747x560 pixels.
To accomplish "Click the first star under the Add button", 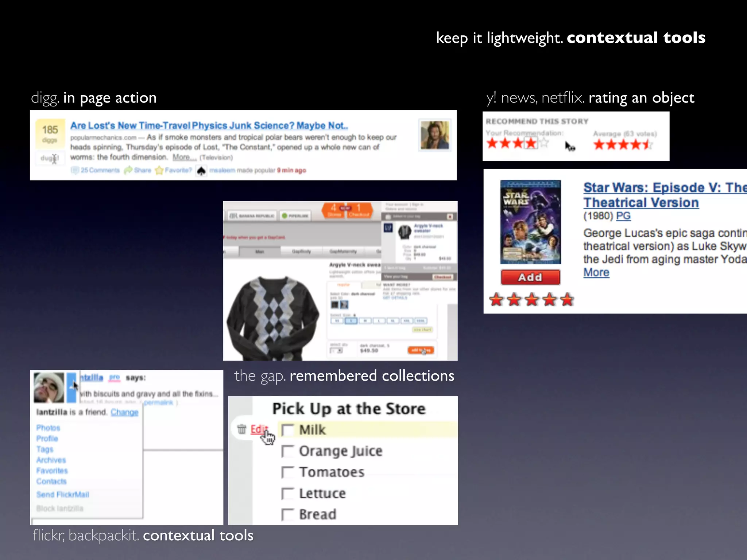I will point(496,300).
